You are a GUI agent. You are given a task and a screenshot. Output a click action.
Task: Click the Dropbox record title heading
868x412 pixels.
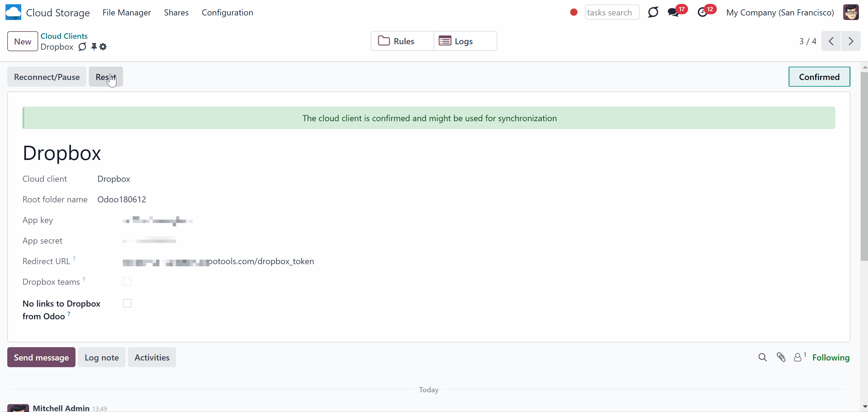click(62, 153)
